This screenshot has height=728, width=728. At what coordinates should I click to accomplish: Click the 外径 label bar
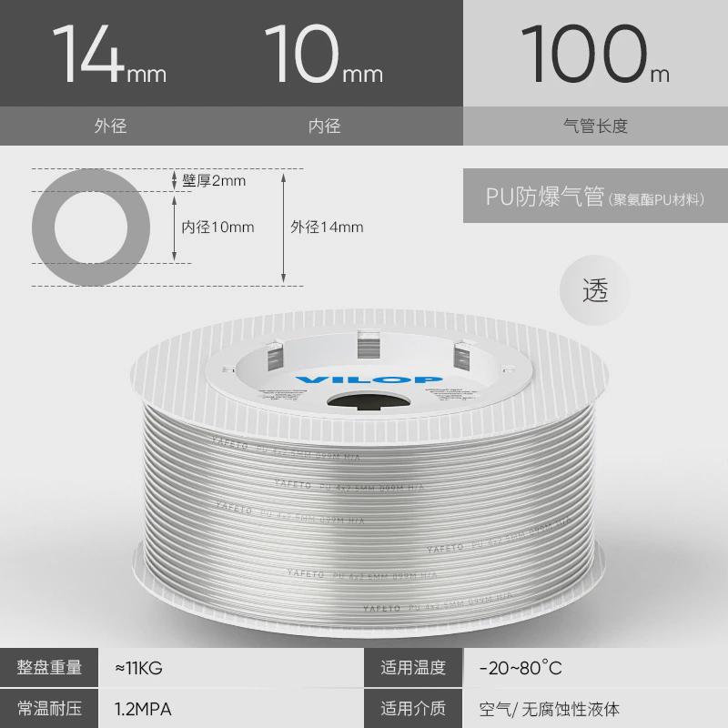point(110,126)
